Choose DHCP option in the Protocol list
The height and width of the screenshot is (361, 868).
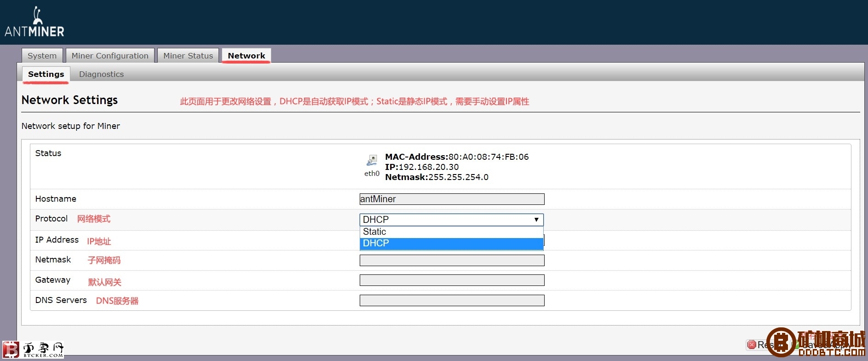[451, 243]
